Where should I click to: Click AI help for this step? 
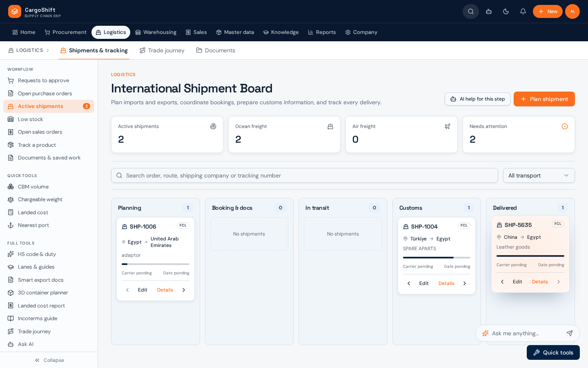(477, 99)
